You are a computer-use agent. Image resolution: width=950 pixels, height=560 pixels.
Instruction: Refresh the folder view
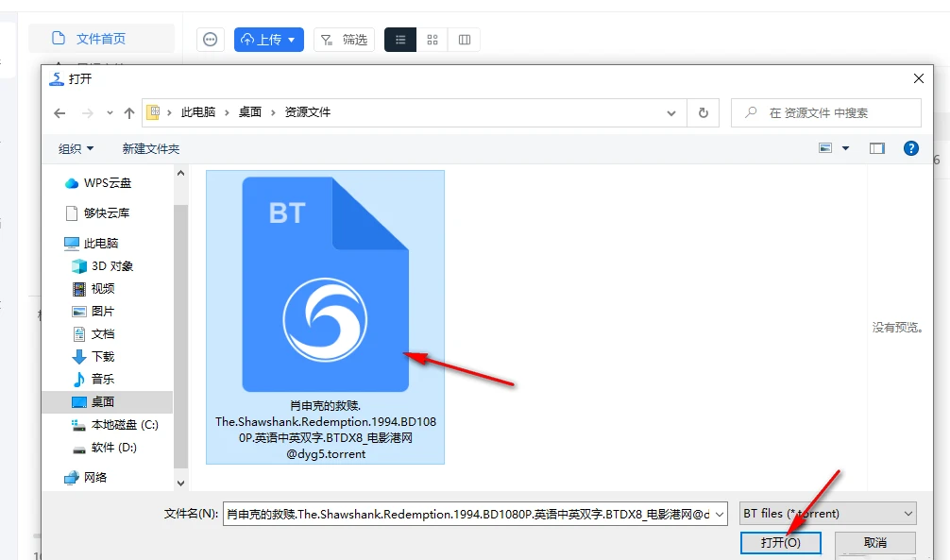point(703,112)
